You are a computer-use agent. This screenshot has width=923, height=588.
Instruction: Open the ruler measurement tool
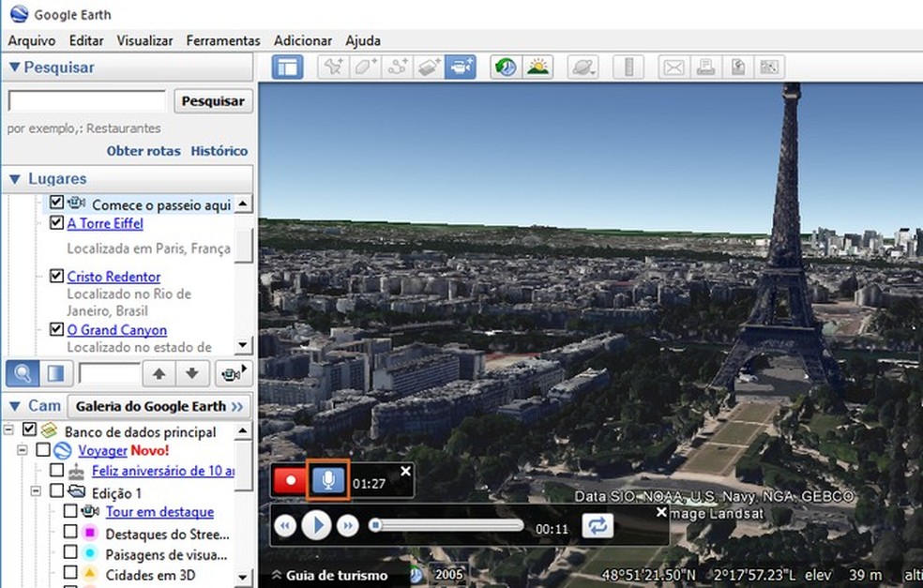(x=629, y=68)
